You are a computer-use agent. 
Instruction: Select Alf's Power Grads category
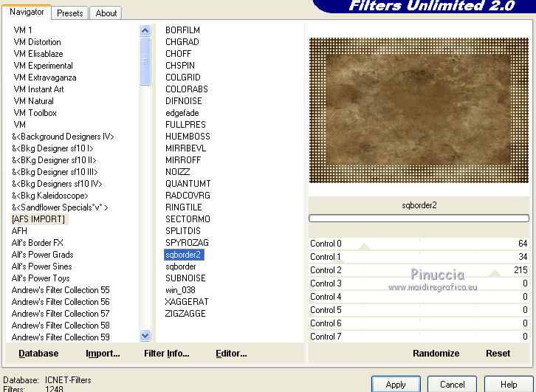[42, 255]
